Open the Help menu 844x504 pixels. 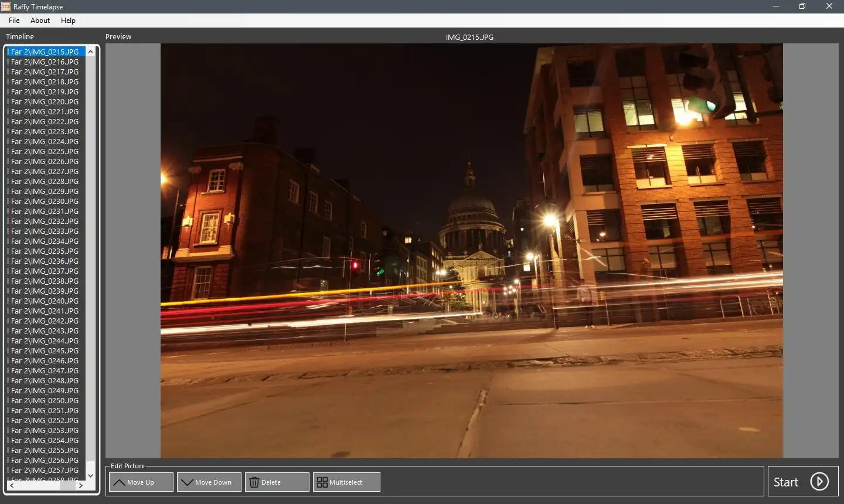68,21
